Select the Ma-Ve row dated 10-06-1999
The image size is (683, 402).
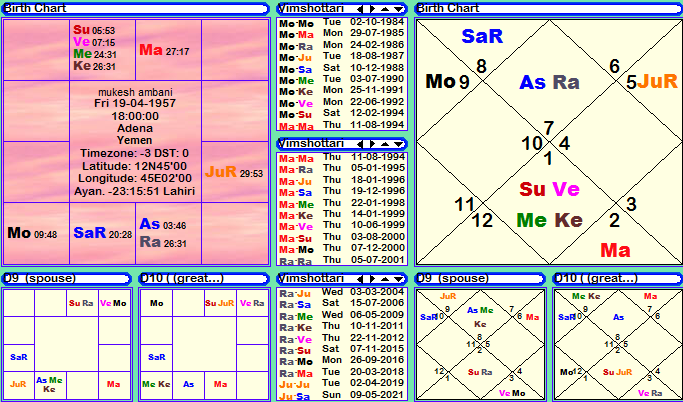[x=342, y=226]
